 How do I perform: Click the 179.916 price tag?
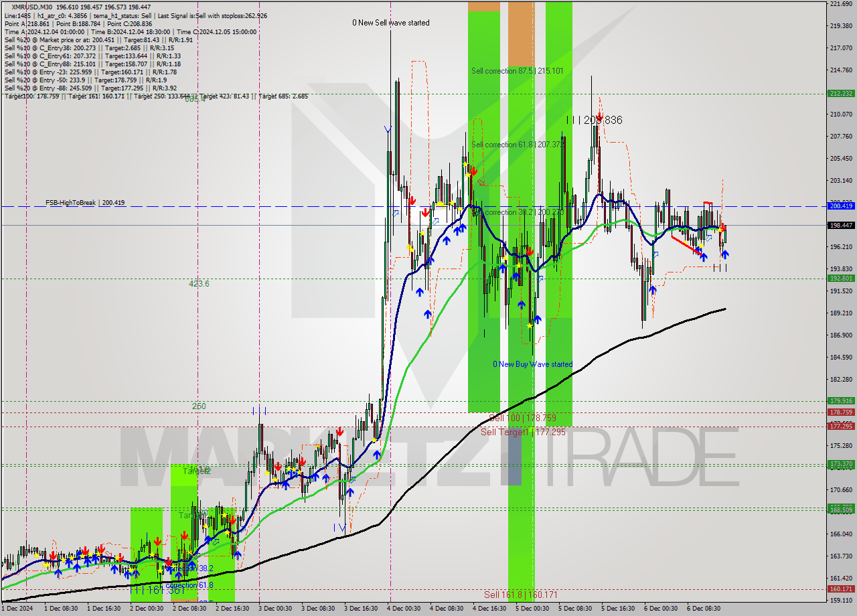841,401
